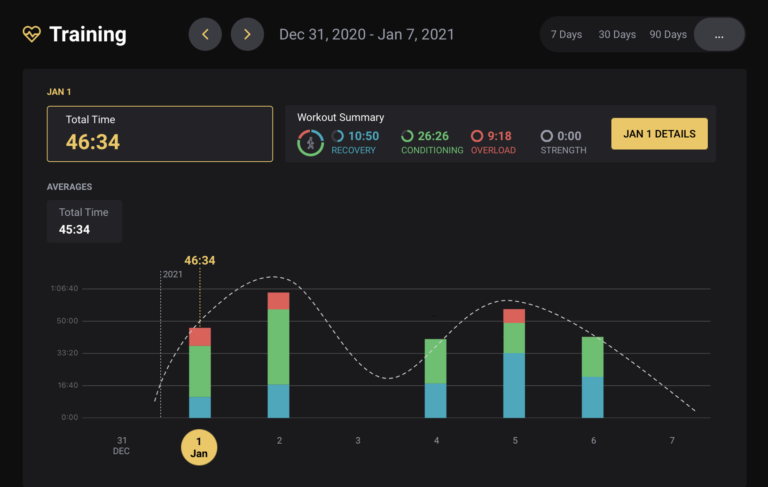768x487 pixels.
Task: Switch to the 30 Days range
Action: pos(617,34)
